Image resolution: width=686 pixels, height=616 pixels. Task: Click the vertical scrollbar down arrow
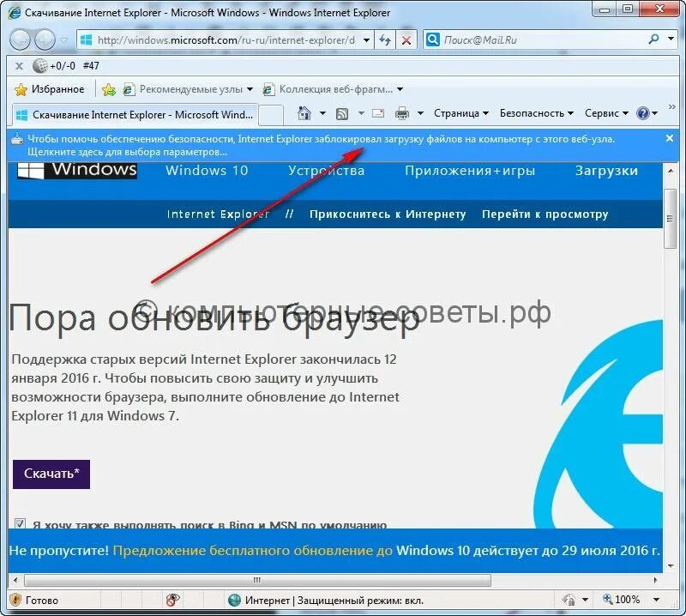pos(671,565)
